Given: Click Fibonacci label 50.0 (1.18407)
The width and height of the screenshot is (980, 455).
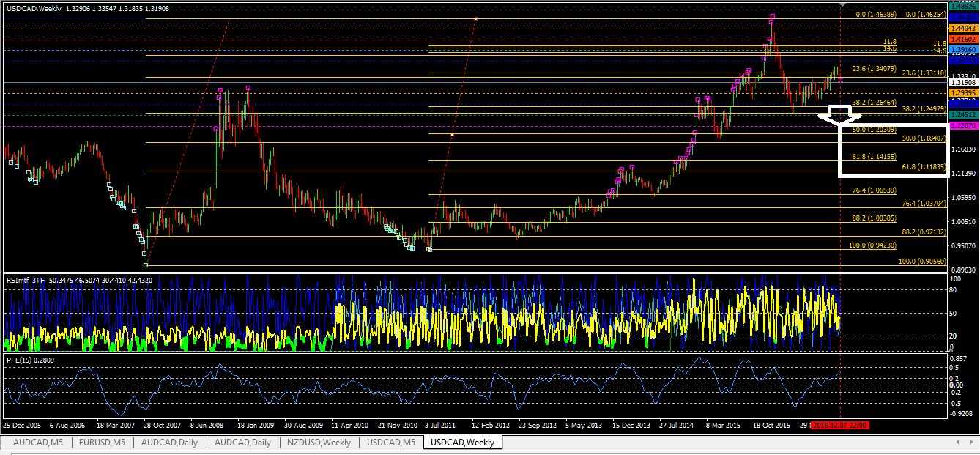Looking at the screenshot, I should point(924,138).
